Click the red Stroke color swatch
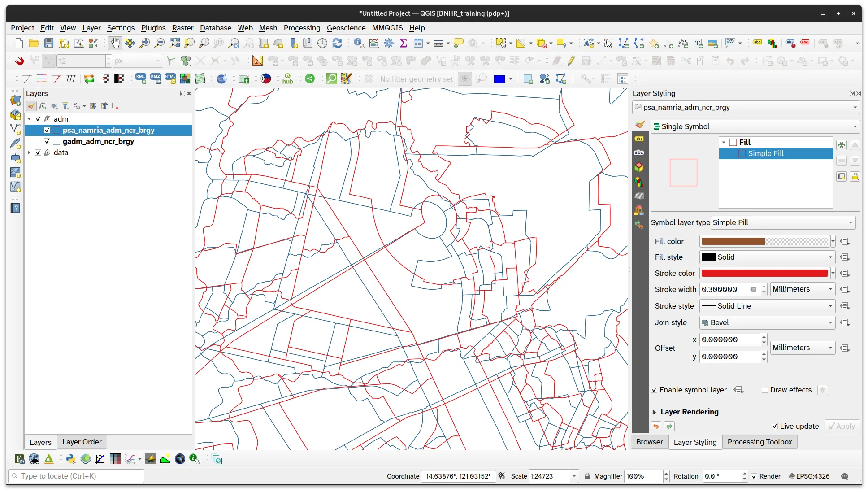The width and height of the screenshot is (868, 492). point(764,273)
